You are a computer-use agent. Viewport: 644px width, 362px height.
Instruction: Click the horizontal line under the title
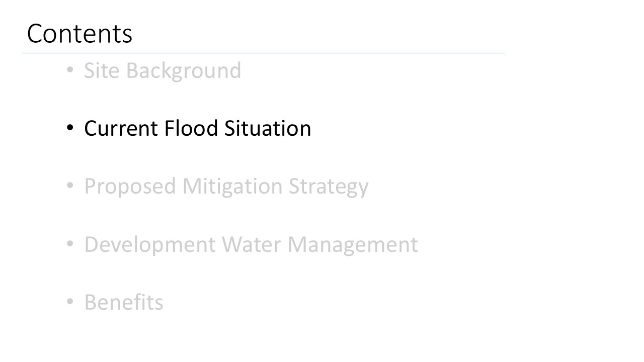click(263, 53)
